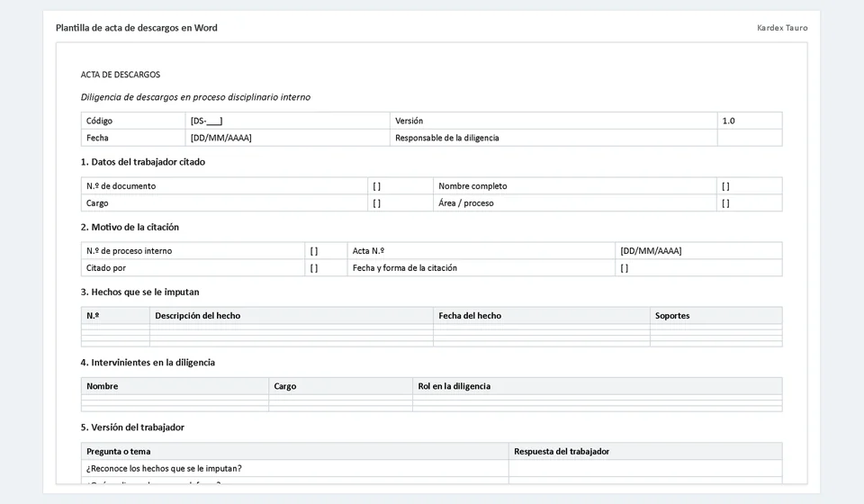
Task: Click the 'Rol en la diligencia' column header
Action: click(x=598, y=386)
